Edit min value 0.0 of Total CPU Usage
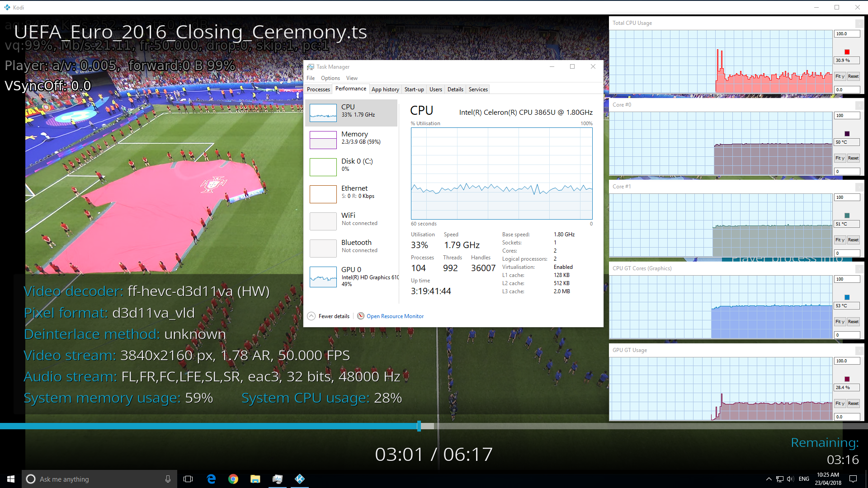868x488 pixels. (847, 89)
